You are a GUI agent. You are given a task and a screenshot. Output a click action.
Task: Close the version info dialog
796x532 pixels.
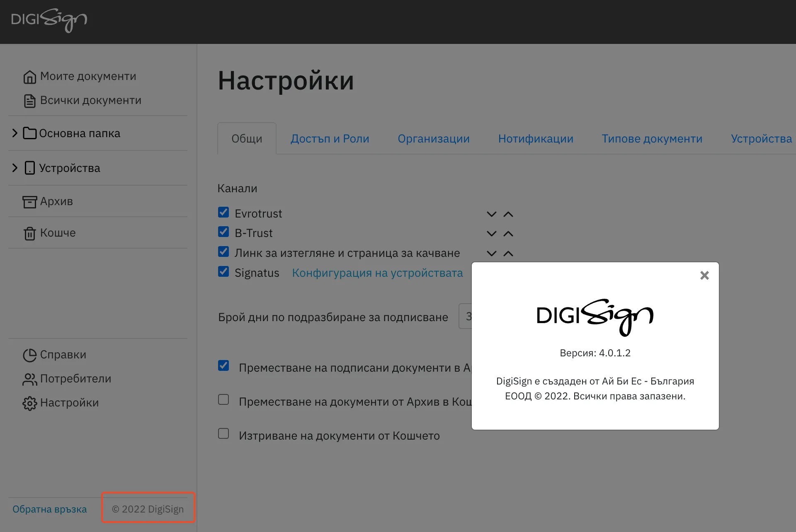[x=704, y=276]
